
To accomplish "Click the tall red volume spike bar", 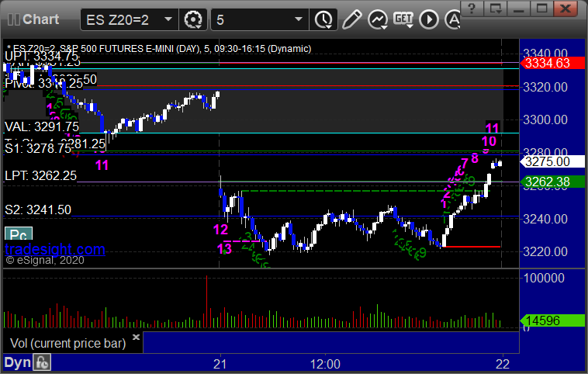I will click(x=206, y=302).
